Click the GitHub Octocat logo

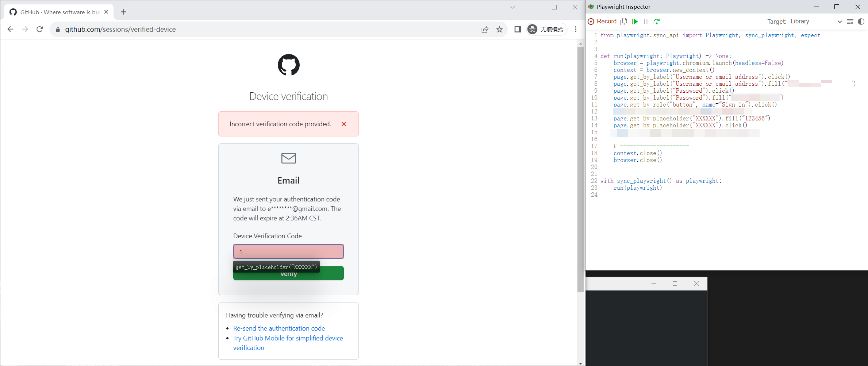288,65
